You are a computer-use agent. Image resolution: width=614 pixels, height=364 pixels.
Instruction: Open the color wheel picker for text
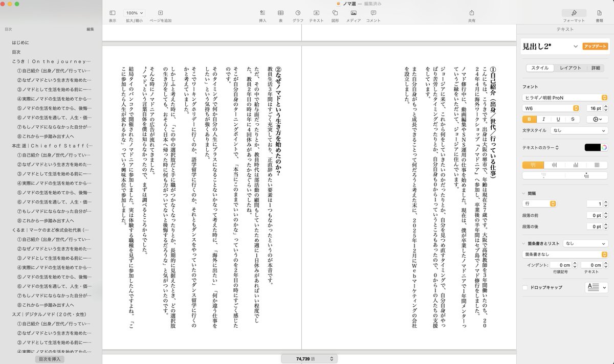(604, 147)
